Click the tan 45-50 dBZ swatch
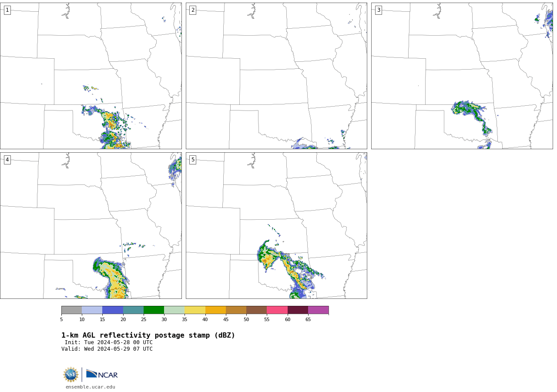This screenshot has height=392, width=557. (x=236, y=310)
